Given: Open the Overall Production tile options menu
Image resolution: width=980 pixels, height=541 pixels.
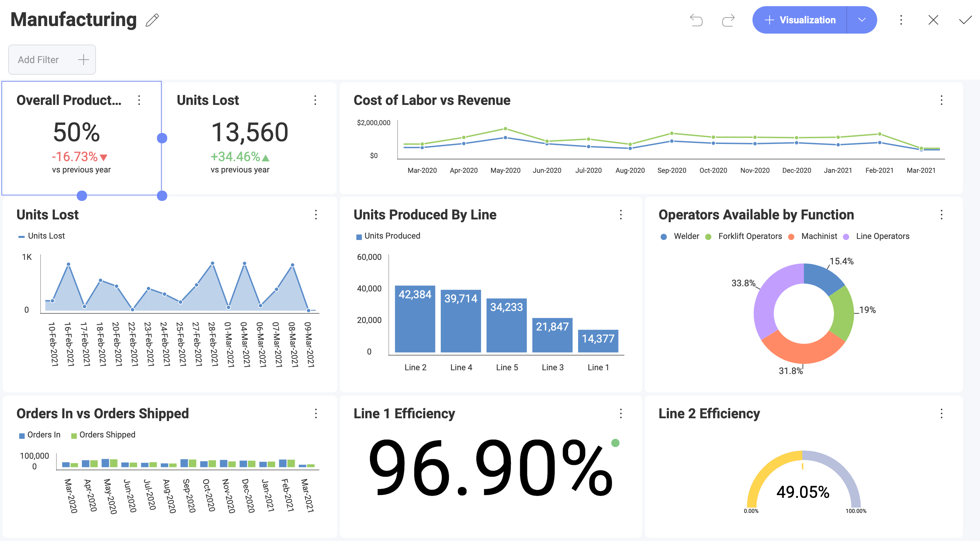Looking at the screenshot, I should click(139, 100).
